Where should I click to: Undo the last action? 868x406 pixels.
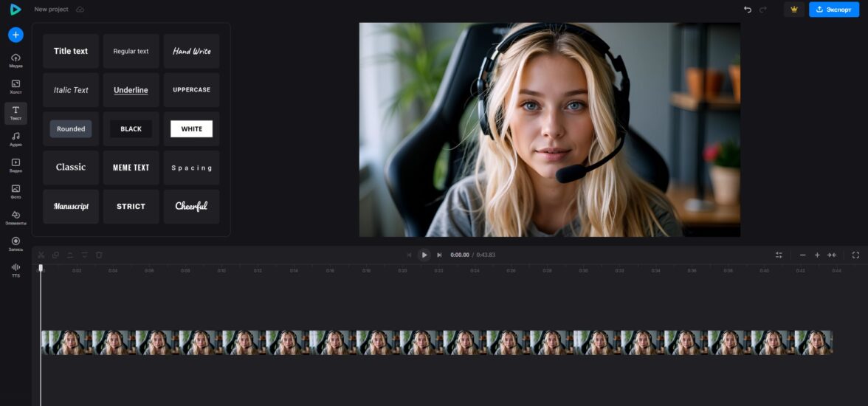(748, 10)
